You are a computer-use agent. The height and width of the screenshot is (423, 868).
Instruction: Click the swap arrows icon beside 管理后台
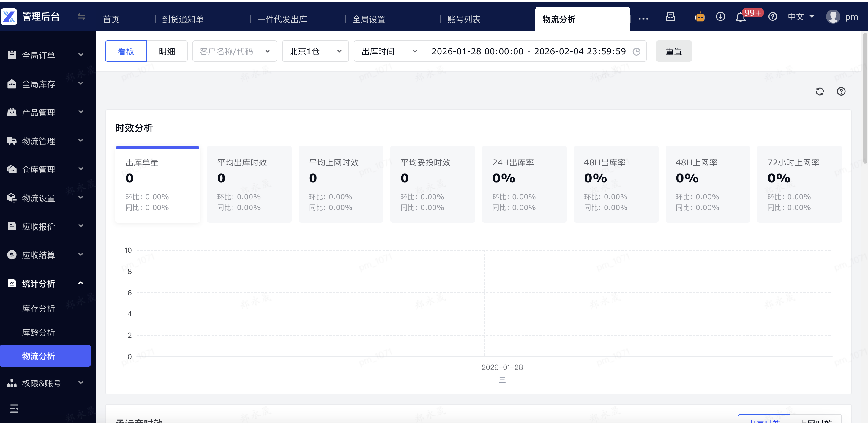coord(81,17)
